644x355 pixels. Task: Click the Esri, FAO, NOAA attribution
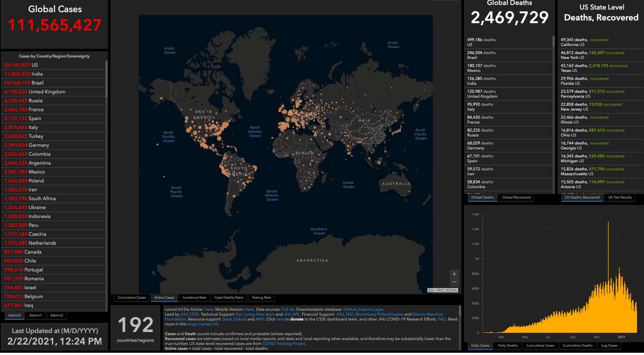click(x=442, y=290)
